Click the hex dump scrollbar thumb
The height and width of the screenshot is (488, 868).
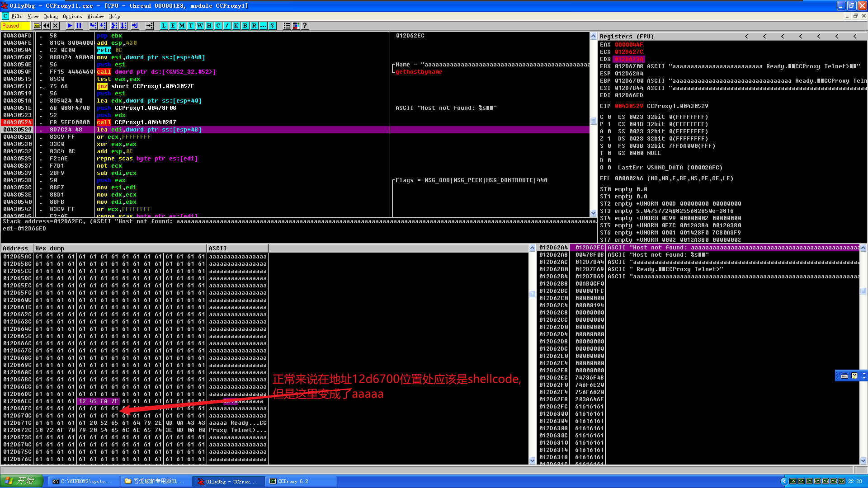click(532, 295)
